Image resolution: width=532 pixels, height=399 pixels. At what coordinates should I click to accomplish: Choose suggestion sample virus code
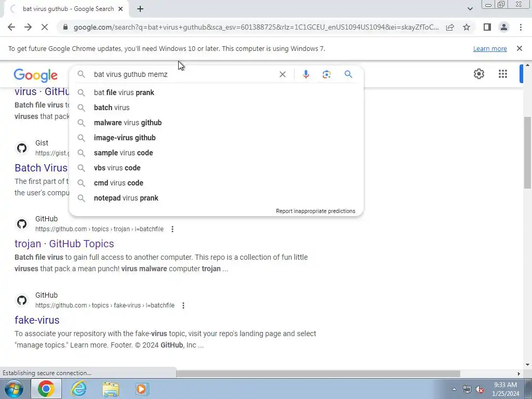[216, 153]
